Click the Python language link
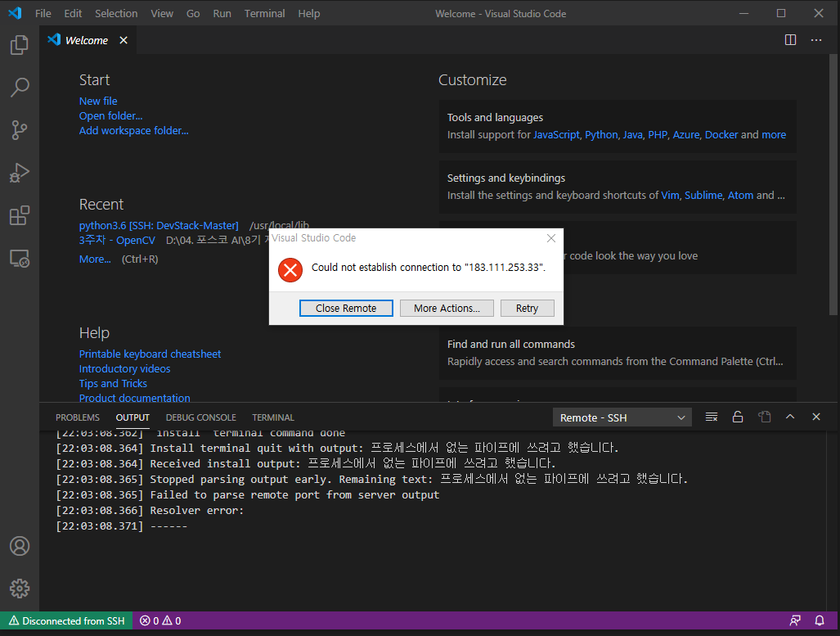The image size is (840, 636). click(601, 134)
